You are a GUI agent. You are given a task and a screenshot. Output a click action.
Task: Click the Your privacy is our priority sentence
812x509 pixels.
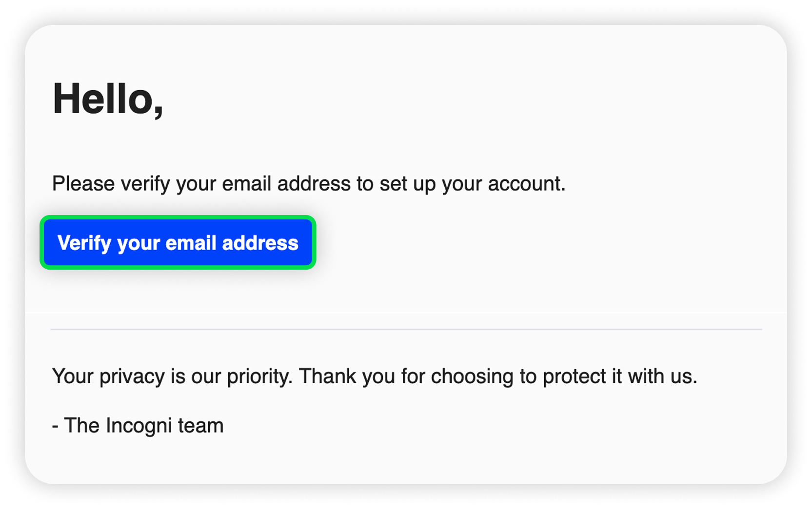pos(172,376)
